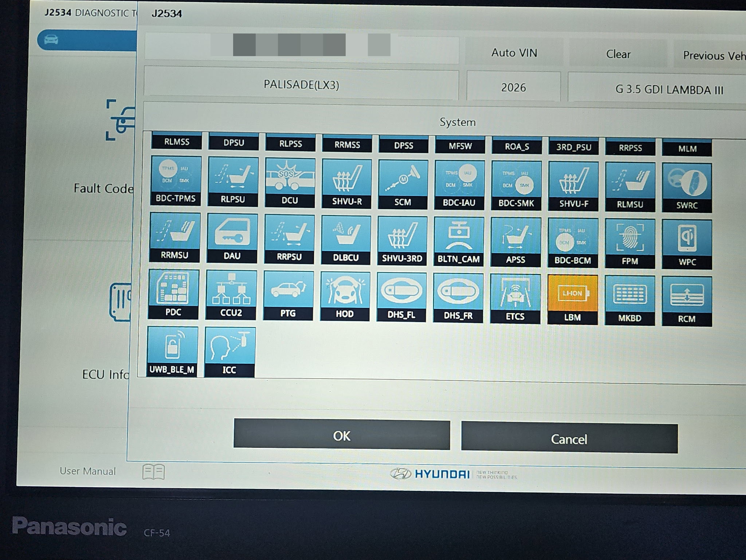Screen dimensions: 746x560
Task: Open the WPC wireless charger system
Action: coord(687,244)
